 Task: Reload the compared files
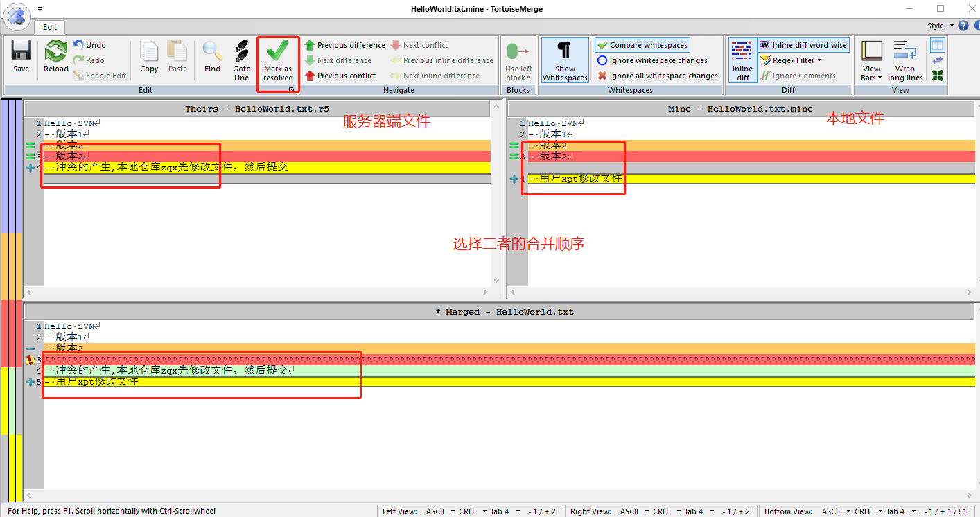pyautogui.click(x=55, y=58)
